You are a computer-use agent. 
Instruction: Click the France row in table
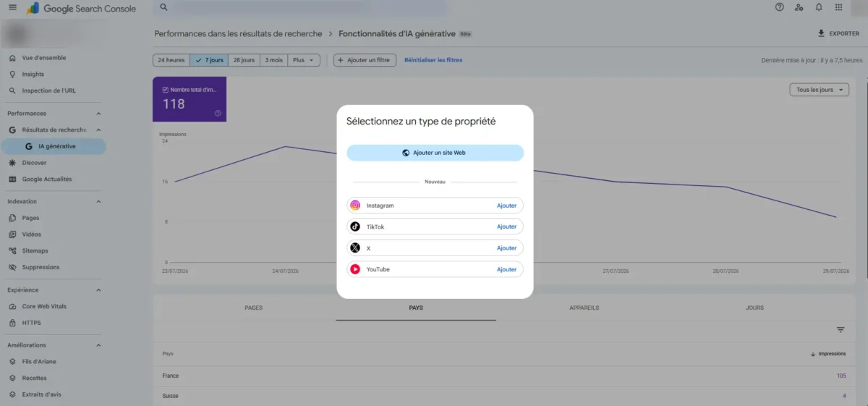point(505,376)
